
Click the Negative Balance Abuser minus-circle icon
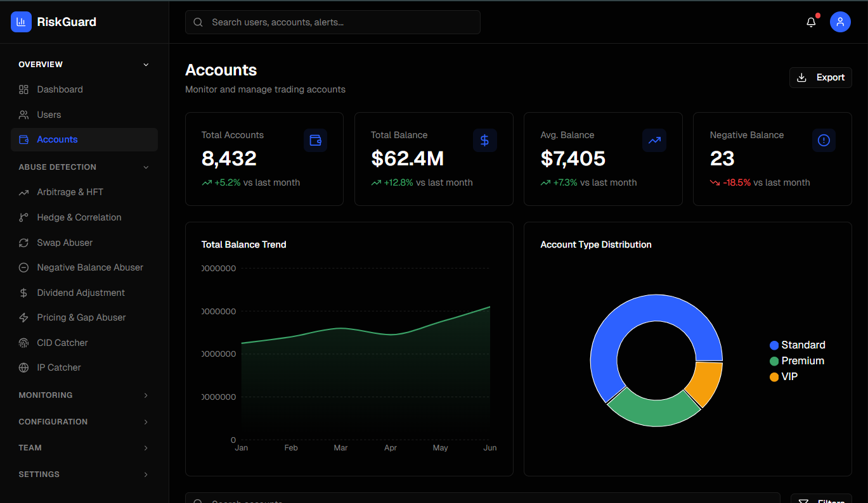(23, 267)
